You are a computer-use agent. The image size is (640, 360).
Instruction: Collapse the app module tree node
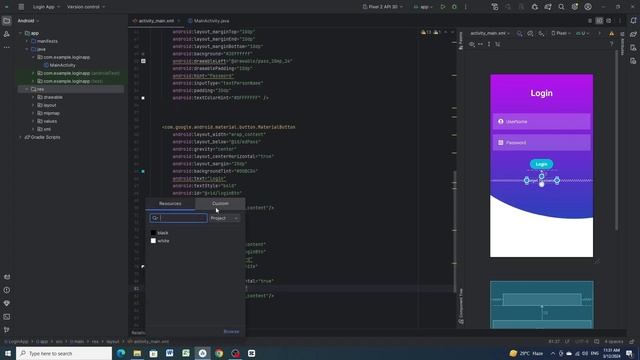[20, 33]
